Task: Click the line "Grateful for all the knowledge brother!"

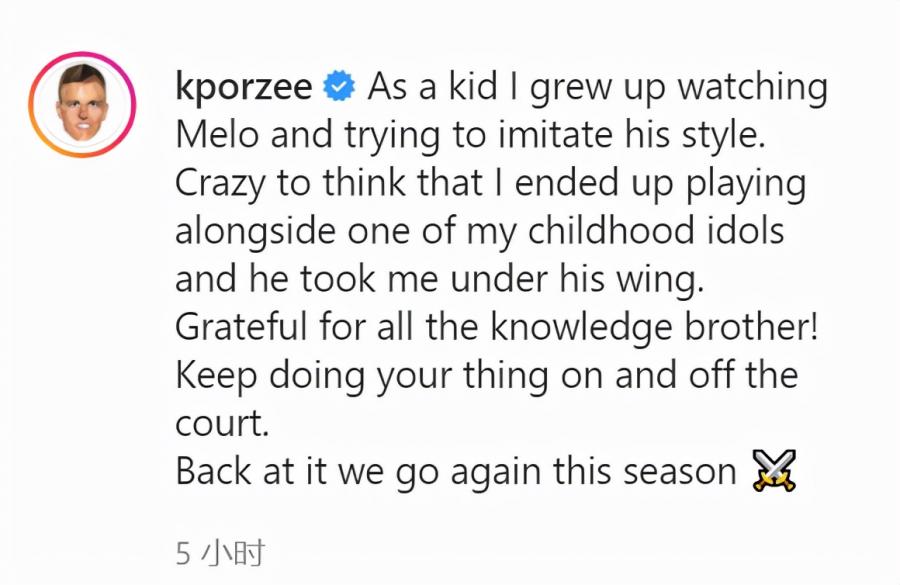Action: pyautogui.click(x=496, y=327)
